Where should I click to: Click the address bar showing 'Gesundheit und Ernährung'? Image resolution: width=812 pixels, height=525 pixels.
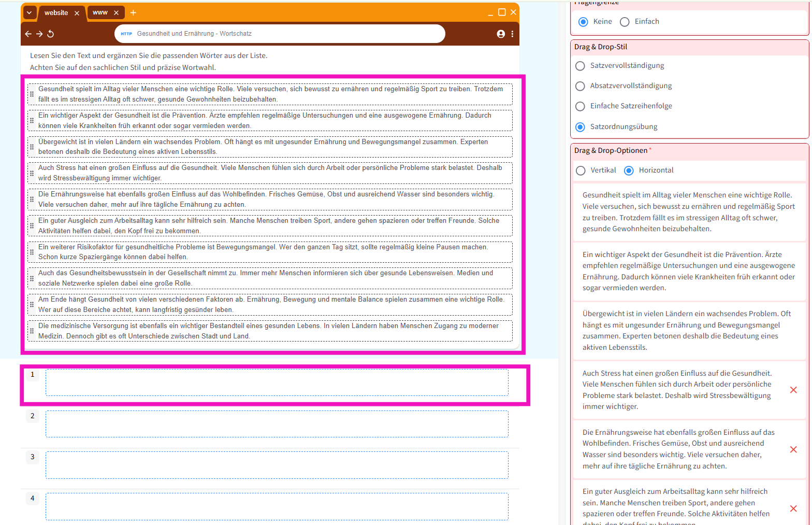pyautogui.click(x=280, y=34)
